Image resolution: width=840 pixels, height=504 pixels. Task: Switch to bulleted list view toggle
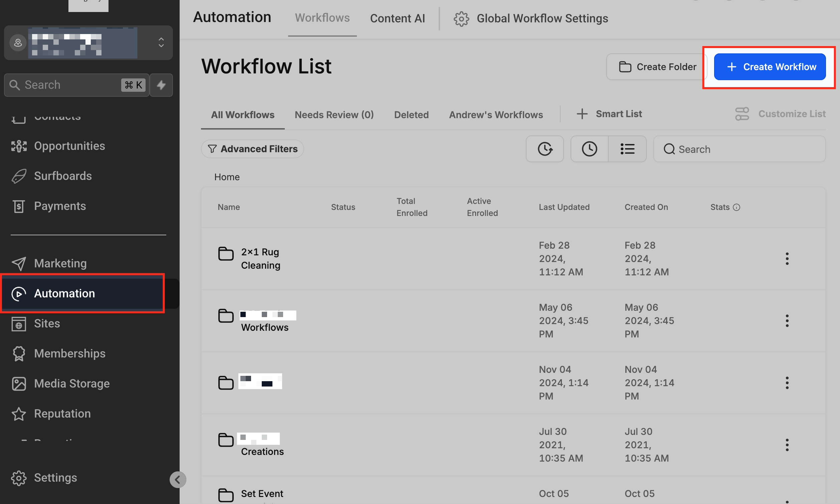[x=627, y=149]
